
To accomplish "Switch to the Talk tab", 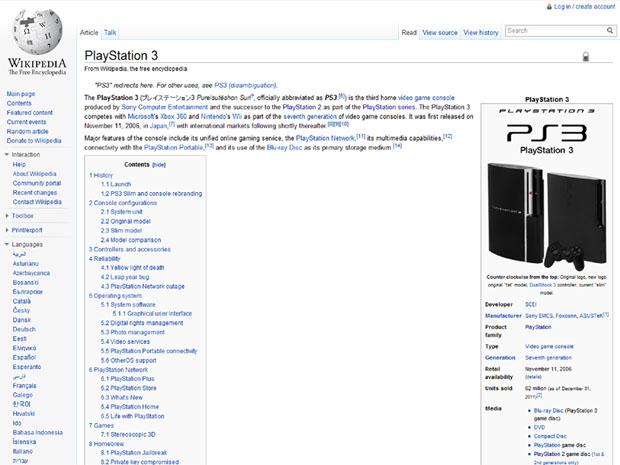I will click(110, 32).
